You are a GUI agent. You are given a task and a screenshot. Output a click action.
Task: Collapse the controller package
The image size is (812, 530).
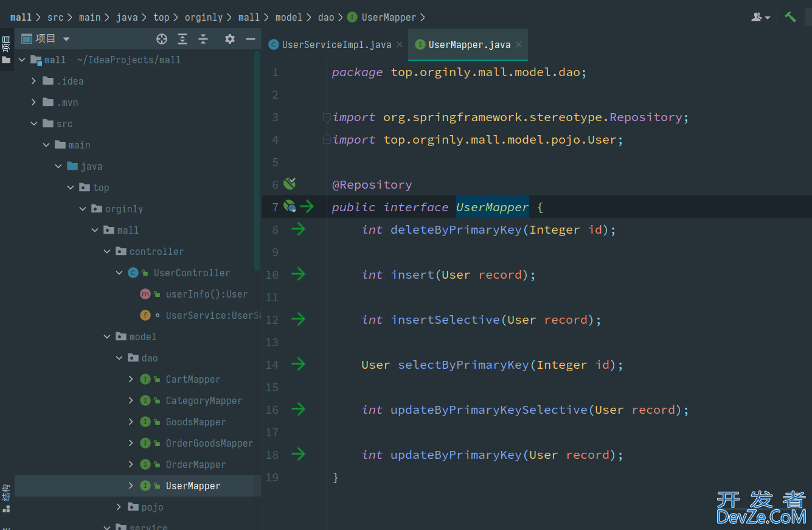coord(106,251)
